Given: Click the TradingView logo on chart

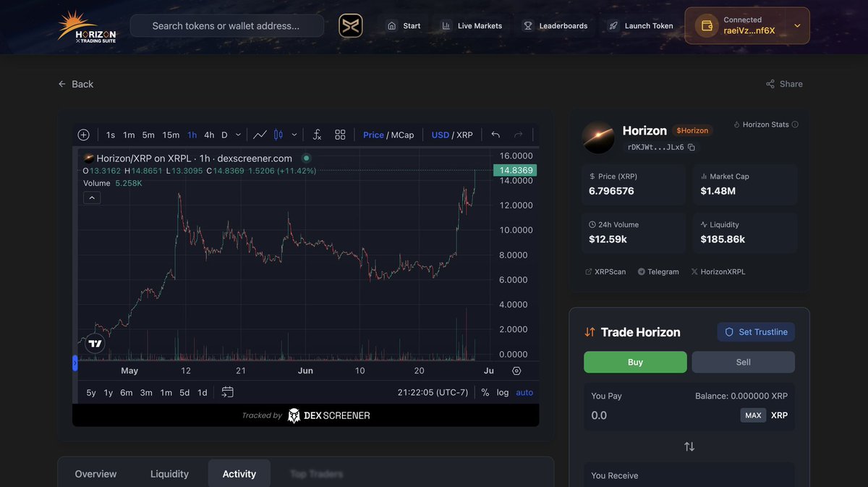Looking at the screenshot, I should click(x=95, y=344).
